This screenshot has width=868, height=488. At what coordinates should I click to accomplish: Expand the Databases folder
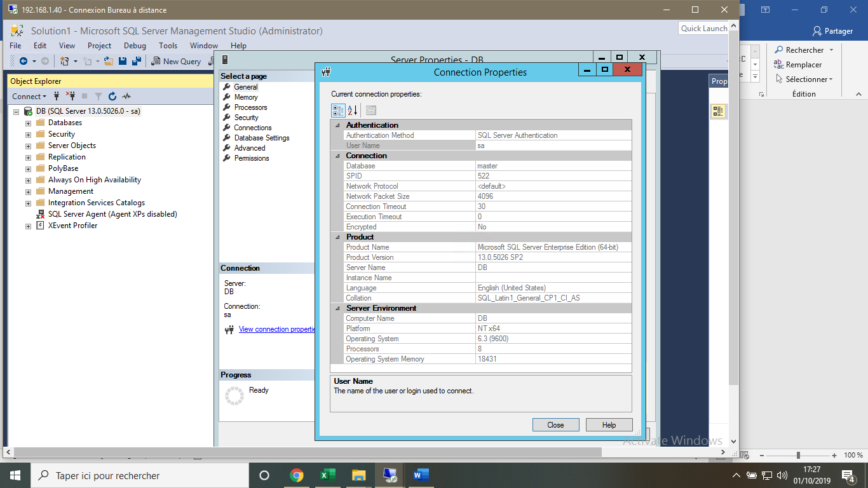(x=28, y=123)
